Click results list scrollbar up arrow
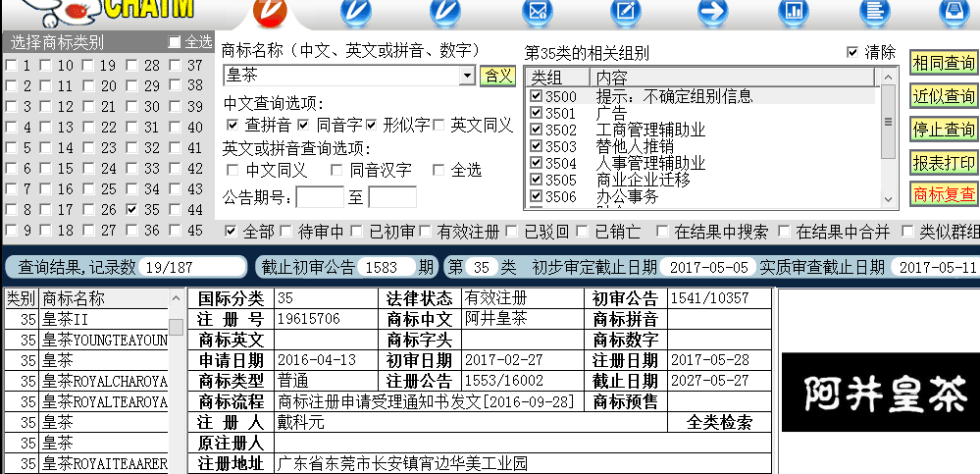The width and height of the screenshot is (980, 474). pyautogui.click(x=177, y=299)
